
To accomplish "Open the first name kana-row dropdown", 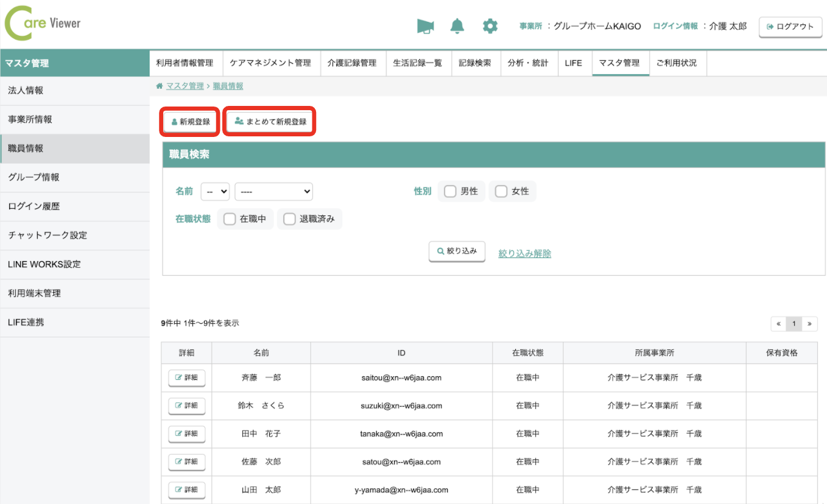I will click(x=215, y=192).
